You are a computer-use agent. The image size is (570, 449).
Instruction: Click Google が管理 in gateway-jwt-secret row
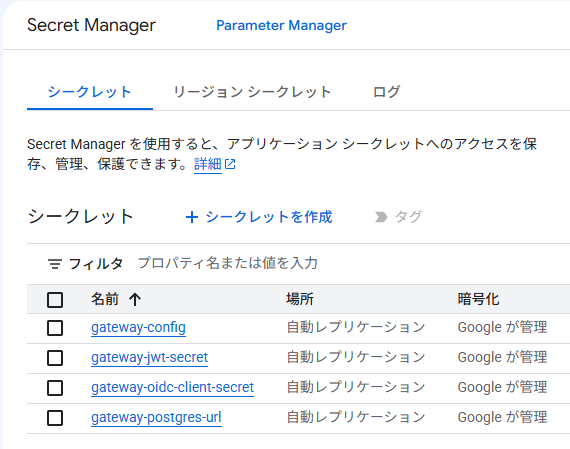pos(502,357)
